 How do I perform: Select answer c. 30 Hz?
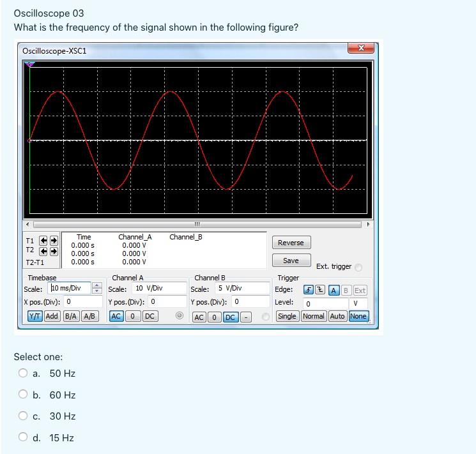23,416
